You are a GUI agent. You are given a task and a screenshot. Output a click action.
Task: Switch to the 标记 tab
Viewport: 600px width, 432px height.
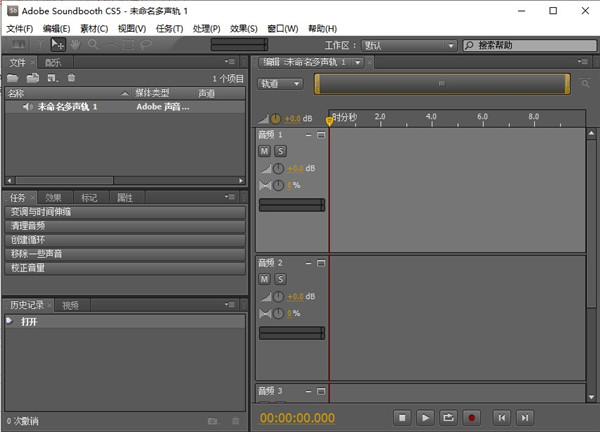[x=89, y=198]
